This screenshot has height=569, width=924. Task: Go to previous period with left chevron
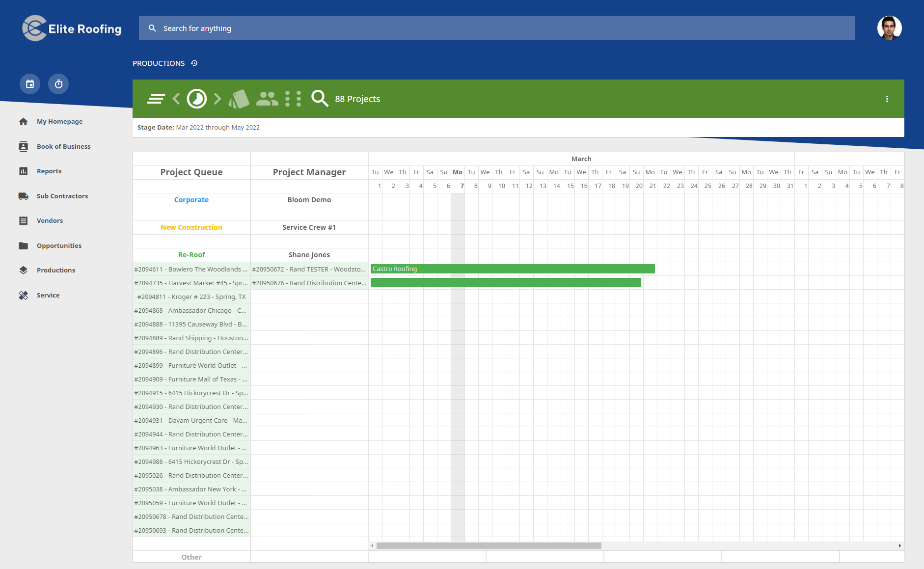coord(176,99)
